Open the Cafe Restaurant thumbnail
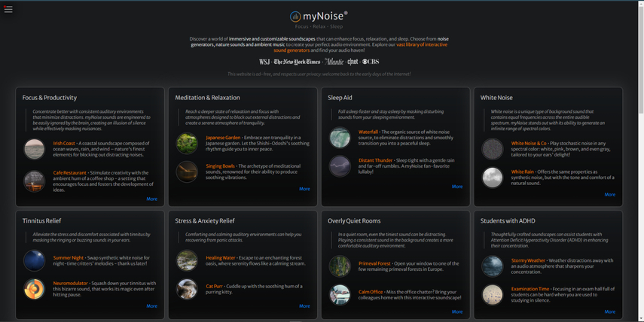Screen dimensions: 644x322 click(x=34, y=181)
